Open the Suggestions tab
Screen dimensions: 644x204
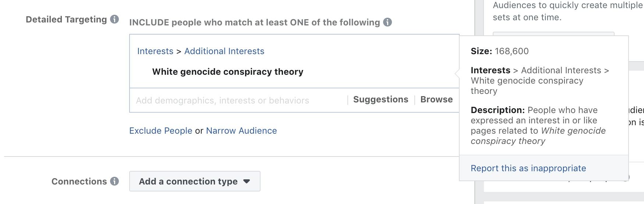point(381,100)
